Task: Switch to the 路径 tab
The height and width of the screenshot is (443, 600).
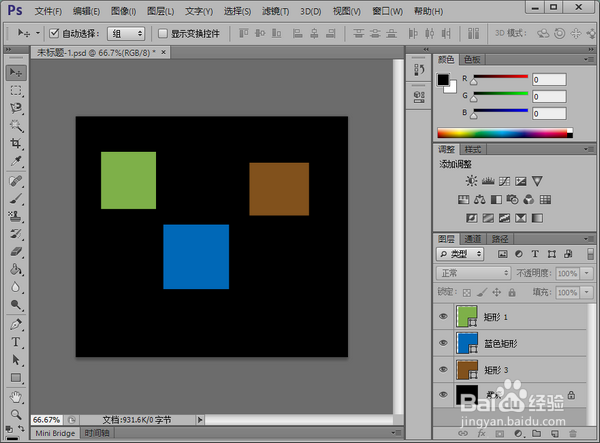Action: click(500, 239)
